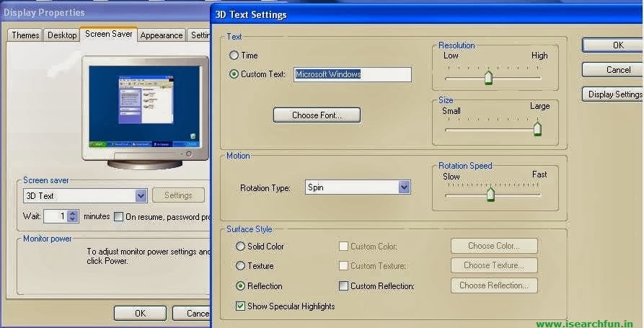Increase Wait minutes with up arrow

73,213
